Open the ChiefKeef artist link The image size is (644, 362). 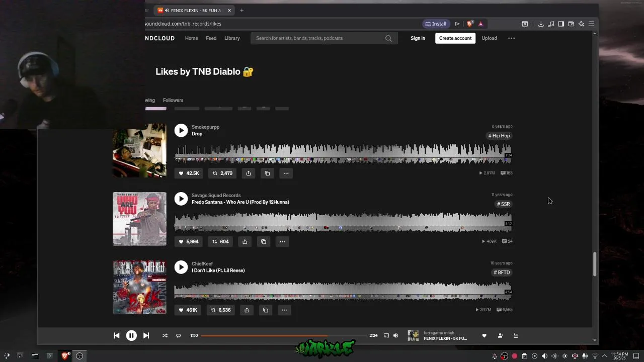click(202, 263)
